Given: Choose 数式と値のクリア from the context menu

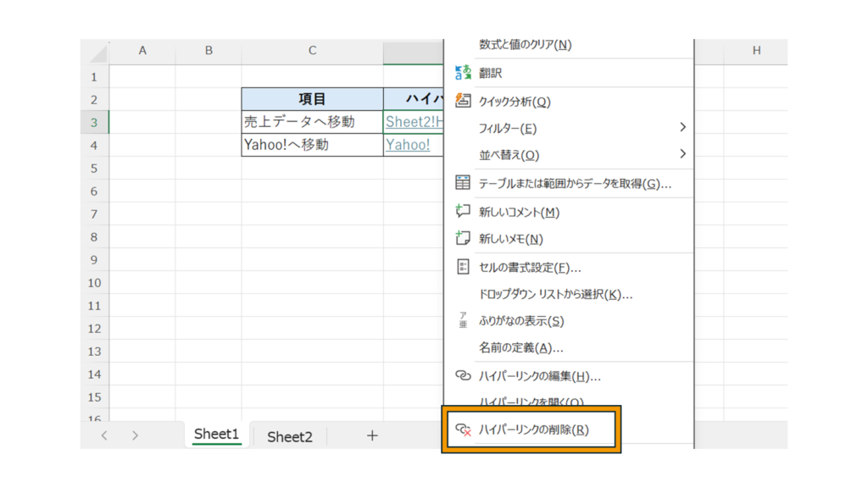Looking at the screenshot, I should click(525, 44).
